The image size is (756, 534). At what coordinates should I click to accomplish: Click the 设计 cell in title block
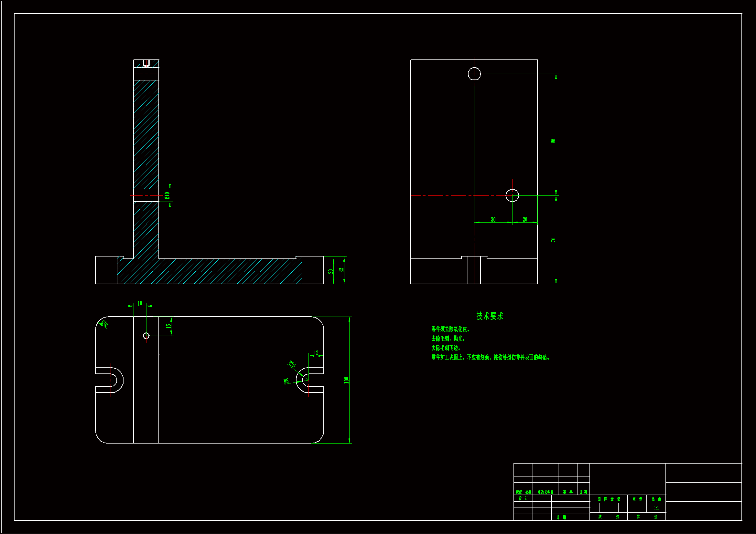[x=523, y=498]
